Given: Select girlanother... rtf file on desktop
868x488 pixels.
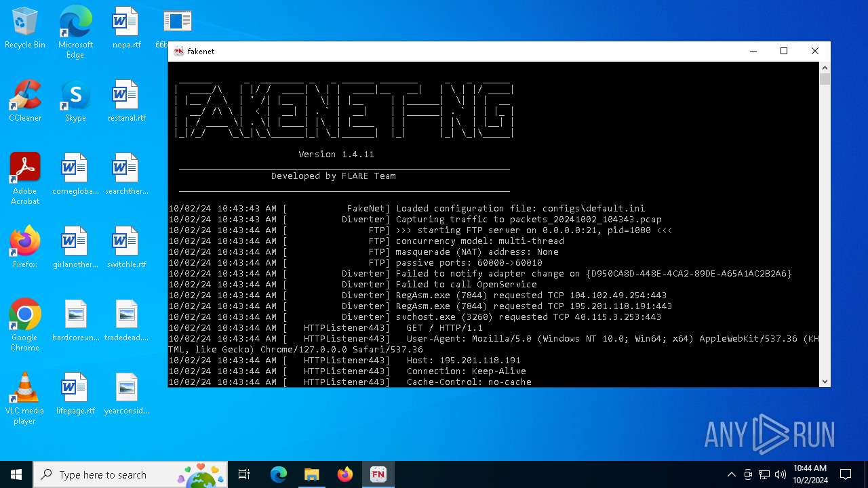Looking at the screenshot, I should [x=75, y=248].
